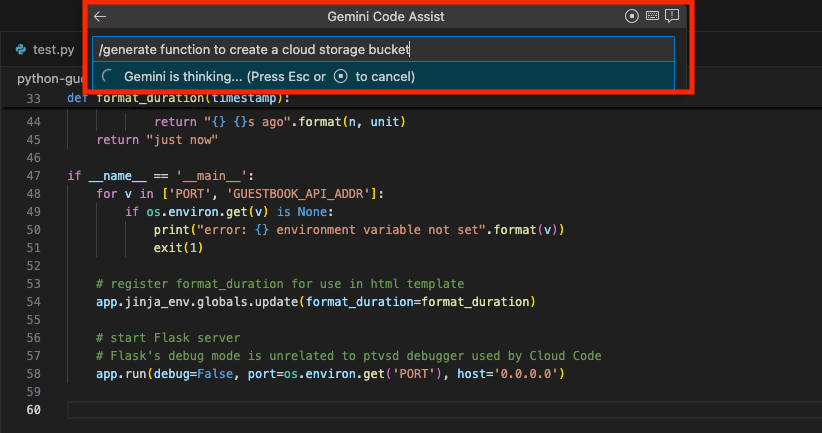
Task: Click the app.jinja_env.globals.update code line
Action: tap(316, 302)
